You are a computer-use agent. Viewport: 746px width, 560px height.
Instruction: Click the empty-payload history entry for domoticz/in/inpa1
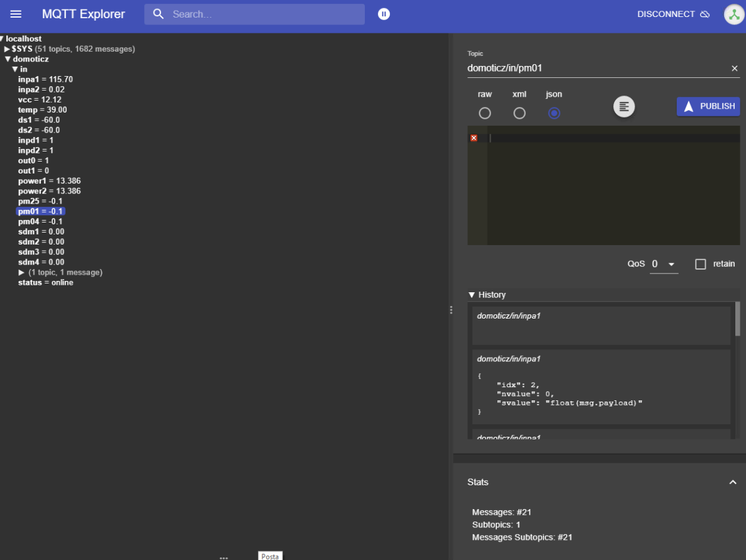click(601, 326)
